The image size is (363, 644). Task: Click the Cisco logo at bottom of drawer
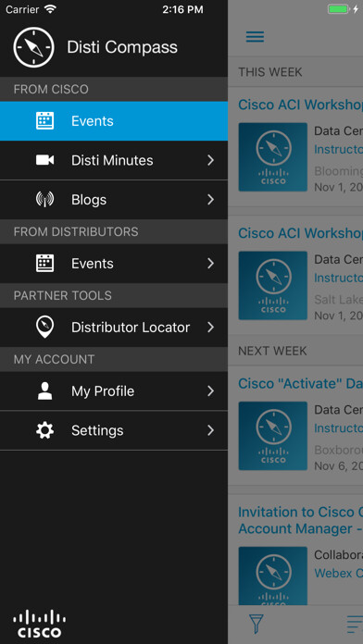click(x=40, y=624)
